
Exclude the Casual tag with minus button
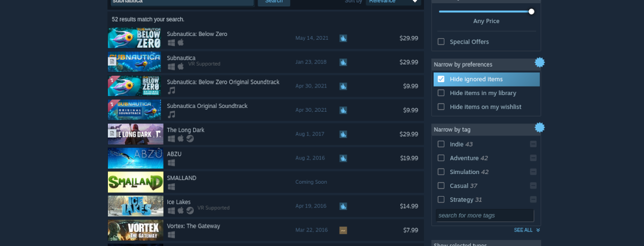(x=533, y=186)
